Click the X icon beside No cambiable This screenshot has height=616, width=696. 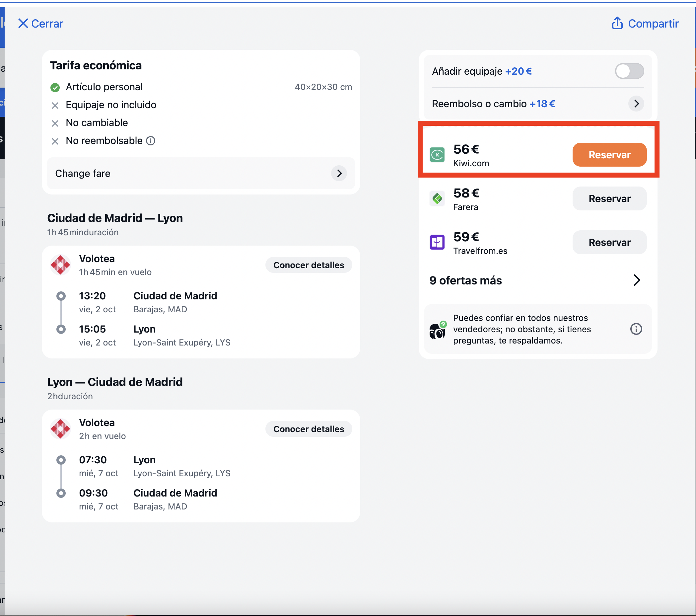point(55,123)
